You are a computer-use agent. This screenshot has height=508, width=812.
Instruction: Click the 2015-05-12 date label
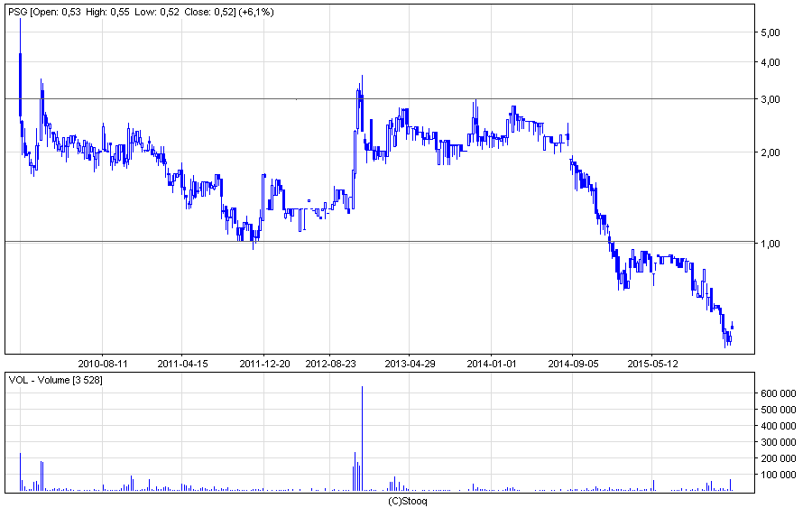click(x=652, y=364)
